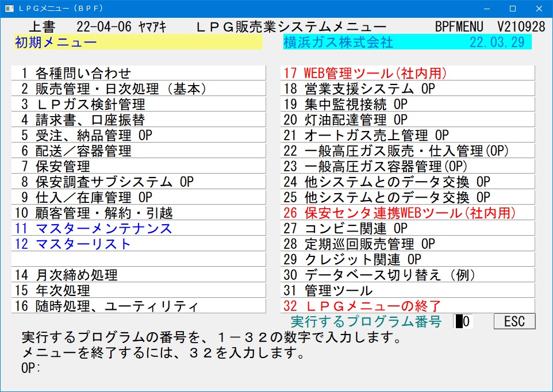The width and height of the screenshot is (553, 392).
Task: Choose 32 LPGメニューの終了
Action: click(408, 306)
